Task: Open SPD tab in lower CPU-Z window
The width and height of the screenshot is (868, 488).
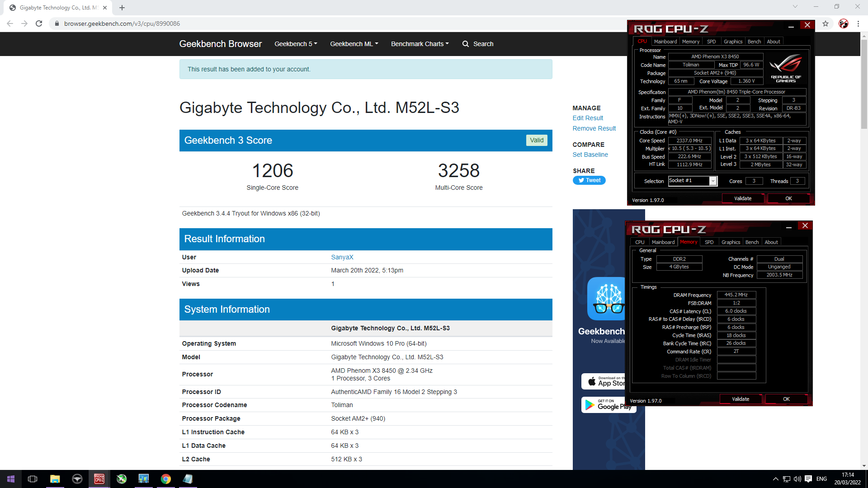Action: pos(709,242)
